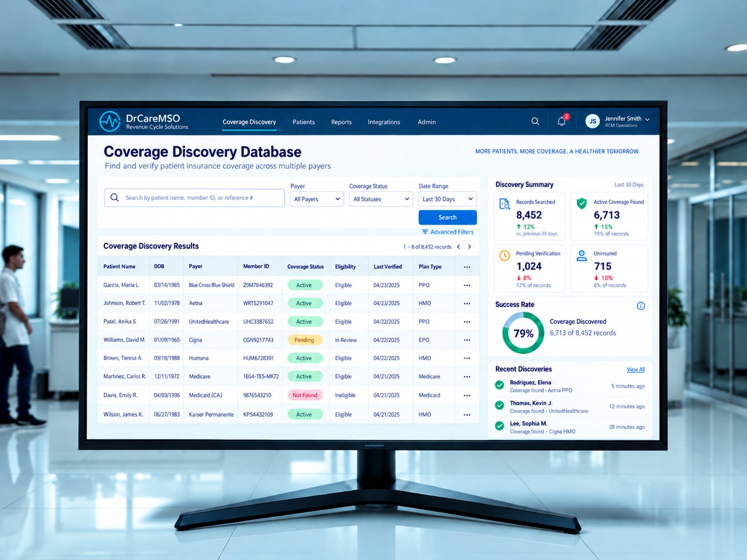The height and width of the screenshot is (560, 747).
Task: Click the Active Coverage Found shield icon
Action: (x=581, y=203)
